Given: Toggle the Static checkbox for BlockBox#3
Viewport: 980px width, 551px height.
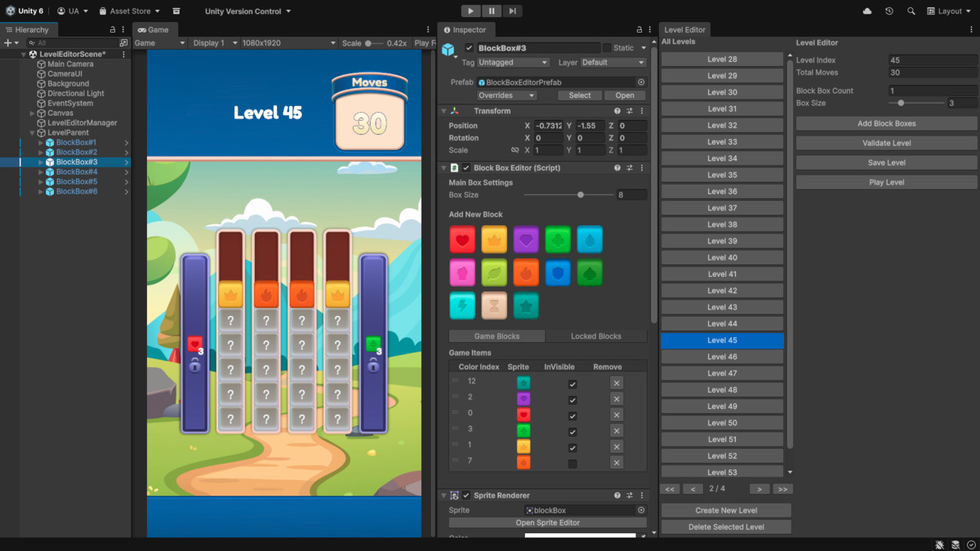Looking at the screenshot, I should pos(608,47).
